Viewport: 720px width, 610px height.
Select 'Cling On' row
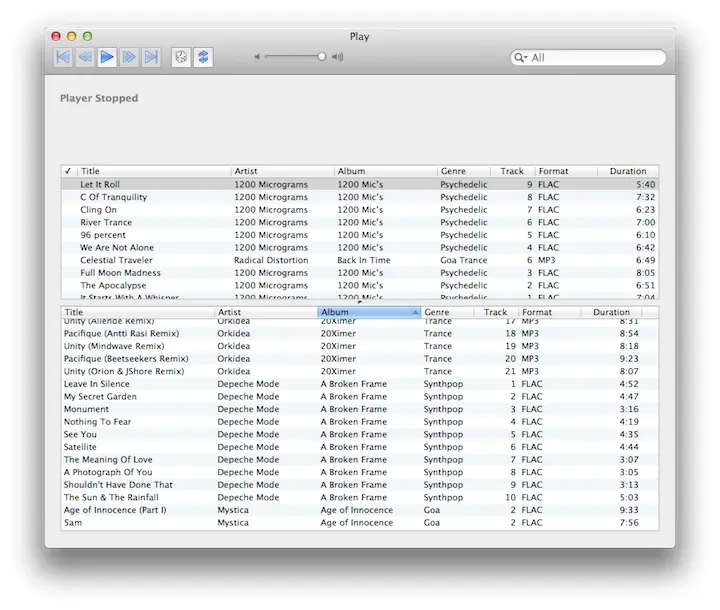point(360,209)
